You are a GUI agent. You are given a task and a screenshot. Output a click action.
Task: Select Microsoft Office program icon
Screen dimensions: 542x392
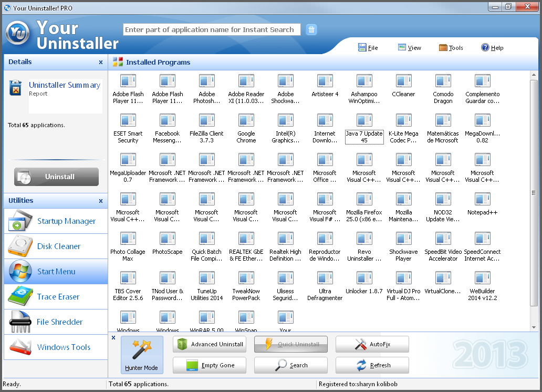pos(325,160)
